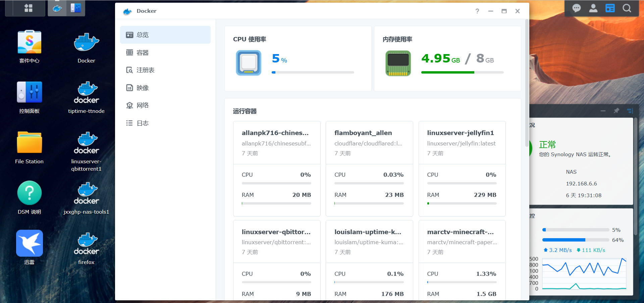Click the jellyfin RAM usage bar

point(462,203)
